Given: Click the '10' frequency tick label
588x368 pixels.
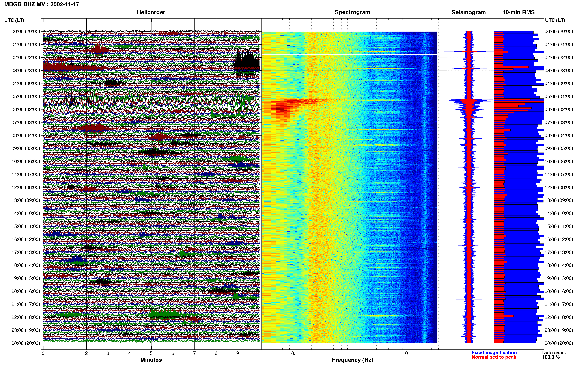Looking at the screenshot, I should click(405, 353).
